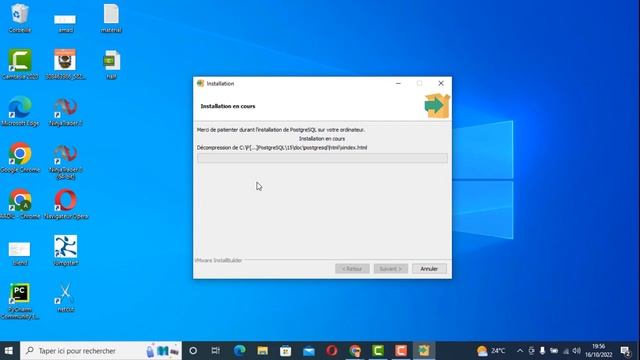Click the decompression file path text
Screen dimensions: 640x360
(282, 148)
